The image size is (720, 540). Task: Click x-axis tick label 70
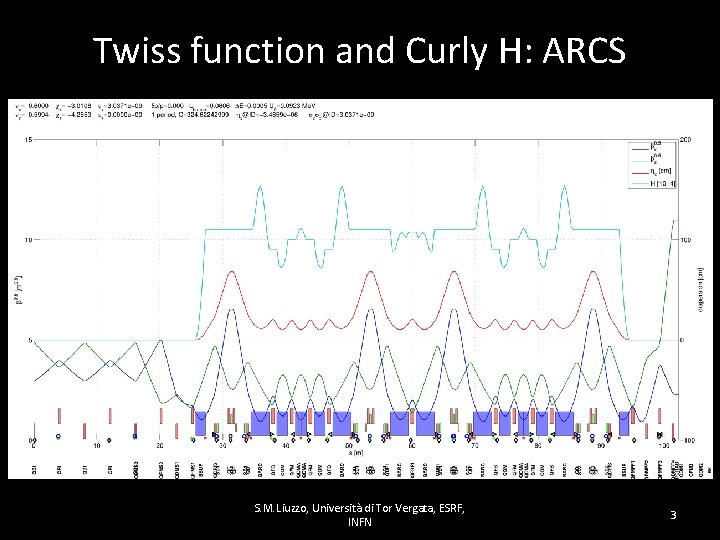click(x=475, y=445)
